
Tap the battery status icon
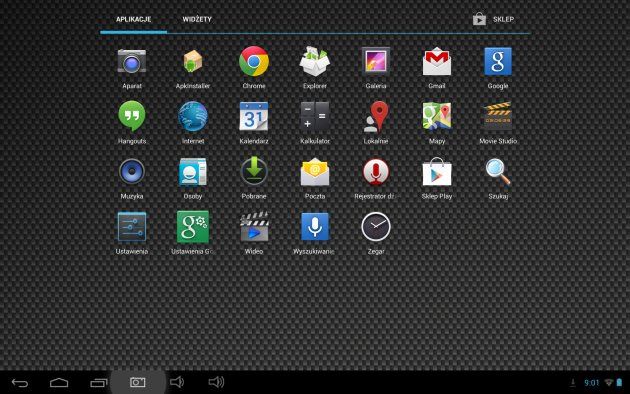pyautogui.click(x=619, y=382)
